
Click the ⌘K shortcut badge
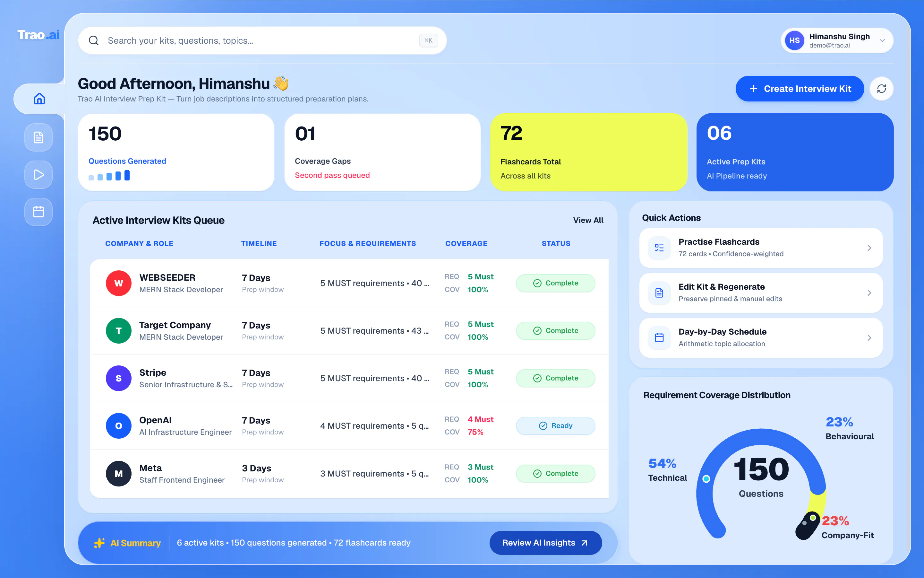pyautogui.click(x=428, y=40)
